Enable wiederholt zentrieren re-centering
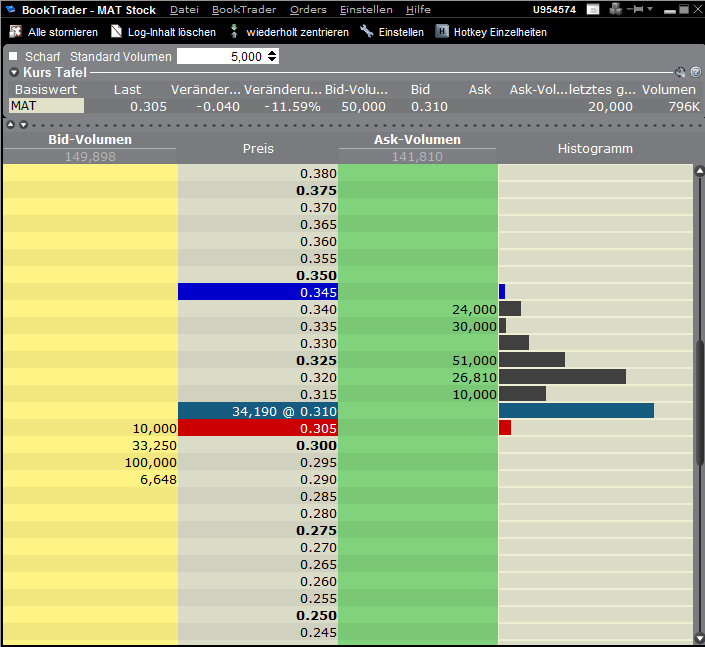This screenshot has width=705, height=647. (289, 32)
